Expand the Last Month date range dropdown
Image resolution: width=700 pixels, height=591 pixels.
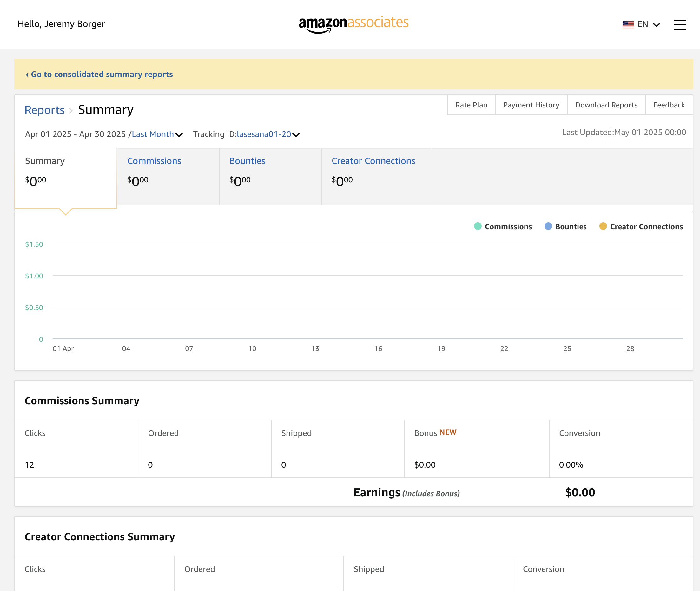pos(157,134)
